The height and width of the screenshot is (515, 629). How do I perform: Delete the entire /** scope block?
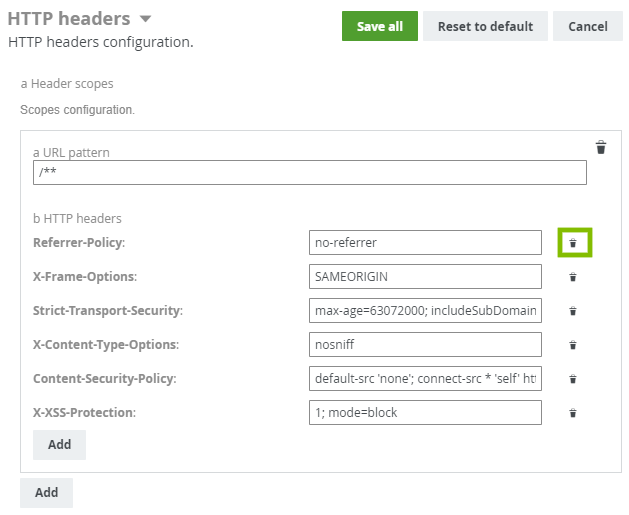pos(601,148)
